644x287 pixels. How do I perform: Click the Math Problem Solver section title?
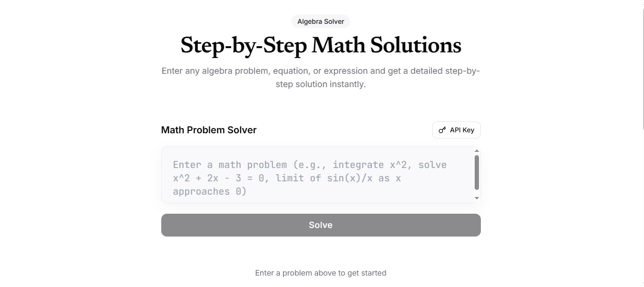pos(209,130)
